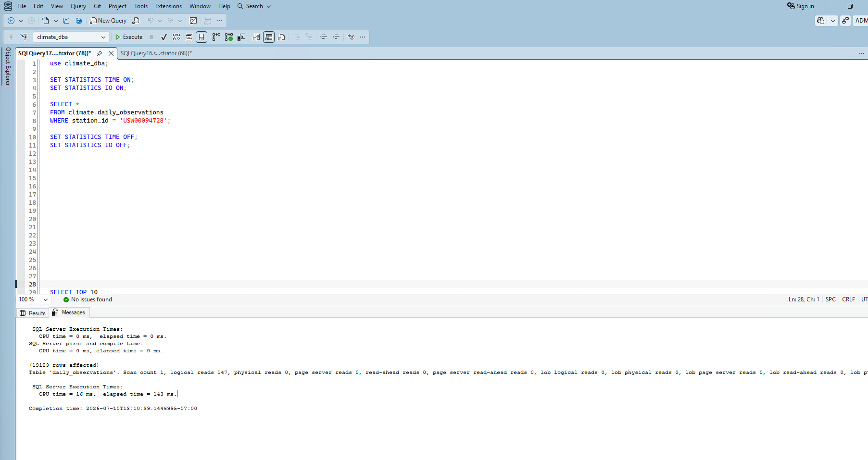The image size is (868, 460).
Task: Open the View menu
Action: [x=57, y=6]
